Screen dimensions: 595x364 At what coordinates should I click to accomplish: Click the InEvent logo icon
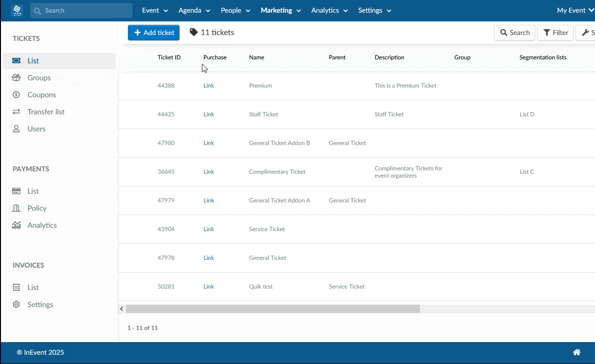point(17,10)
